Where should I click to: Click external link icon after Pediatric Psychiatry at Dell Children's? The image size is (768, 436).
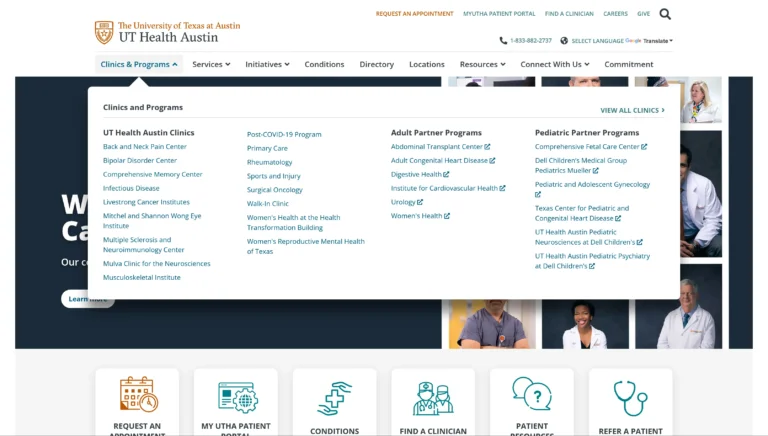592,266
